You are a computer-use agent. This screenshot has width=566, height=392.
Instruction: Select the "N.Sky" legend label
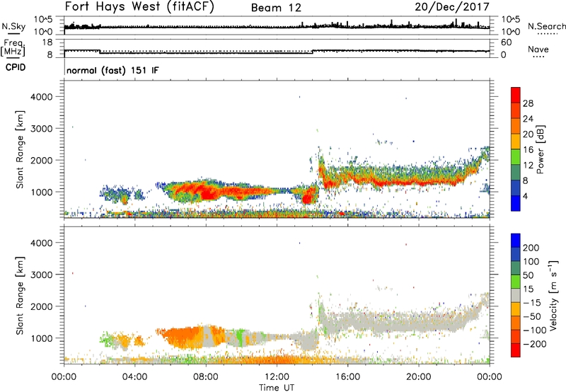[13, 26]
